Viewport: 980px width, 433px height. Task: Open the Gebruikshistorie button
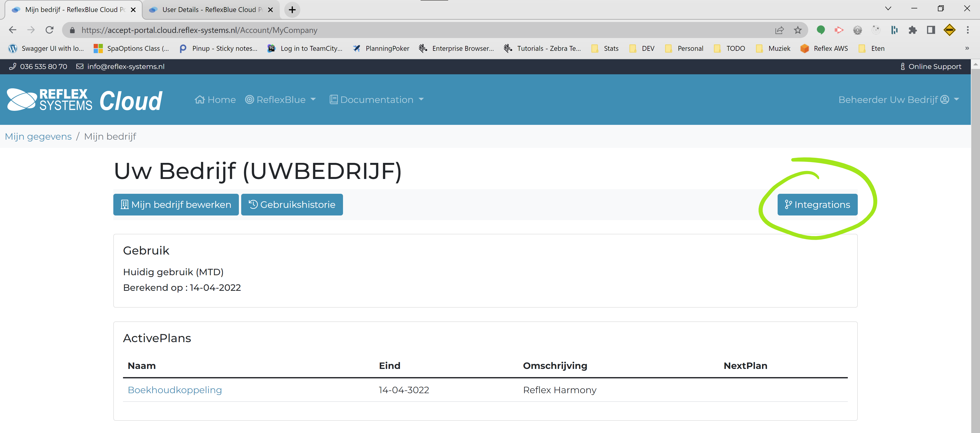pyautogui.click(x=292, y=205)
